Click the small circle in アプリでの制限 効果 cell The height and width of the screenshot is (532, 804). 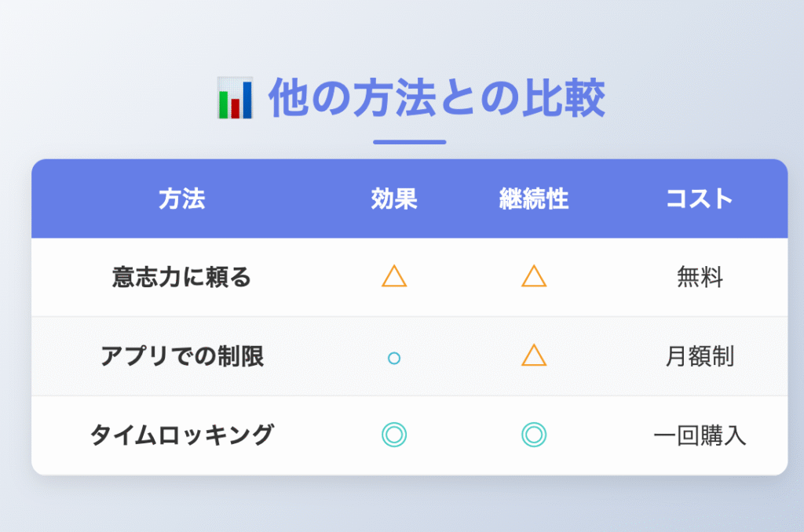pyautogui.click(x=394, y=358)
